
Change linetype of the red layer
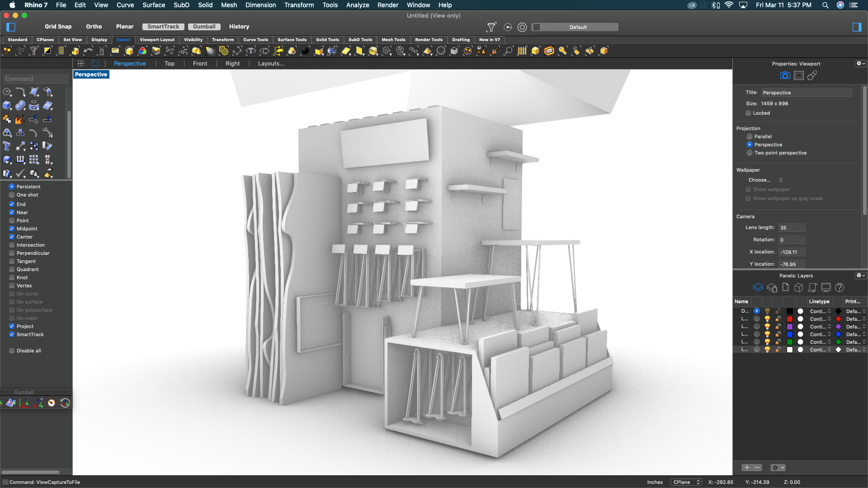tap(820, 319)
